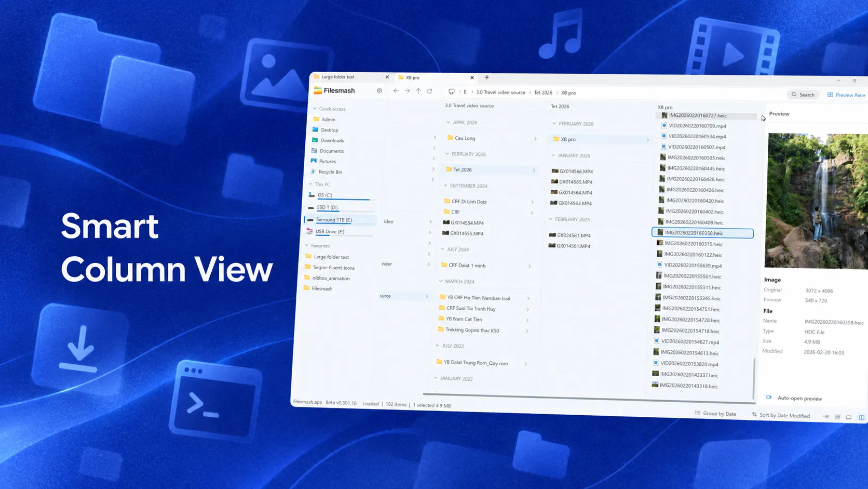The width and height of the screenshot is (868, 489).
Task: Click E: in the breadcrumb path
Action: click(465, 92)
